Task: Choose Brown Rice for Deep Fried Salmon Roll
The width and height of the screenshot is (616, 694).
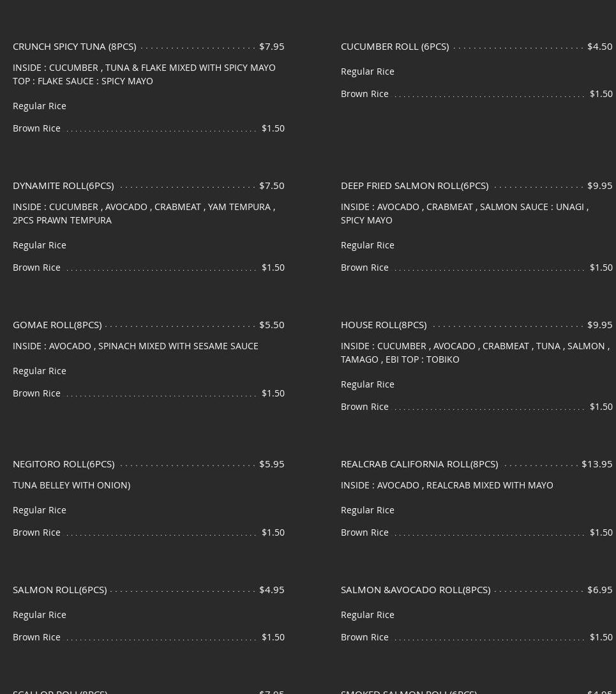Action: tap(364, 267)
